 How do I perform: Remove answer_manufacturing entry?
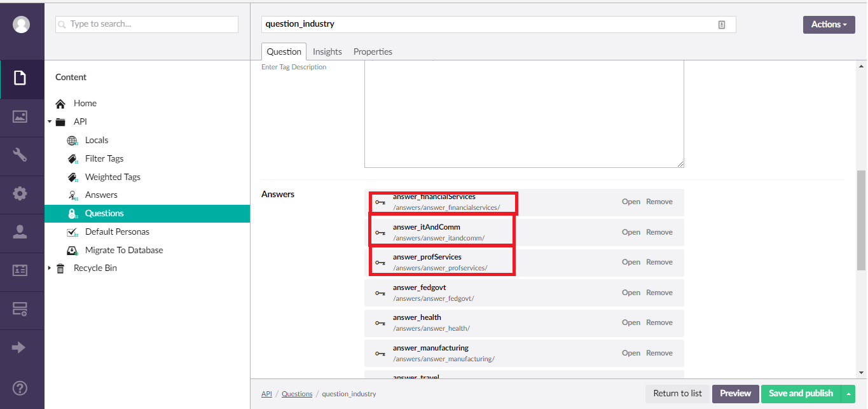(659, 353)
